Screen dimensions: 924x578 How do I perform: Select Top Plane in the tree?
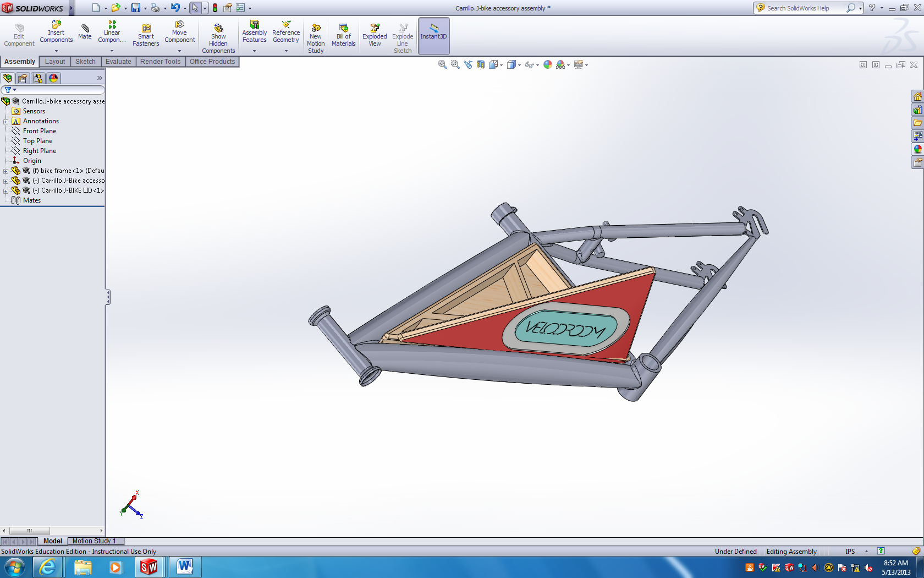click(37, 141)
